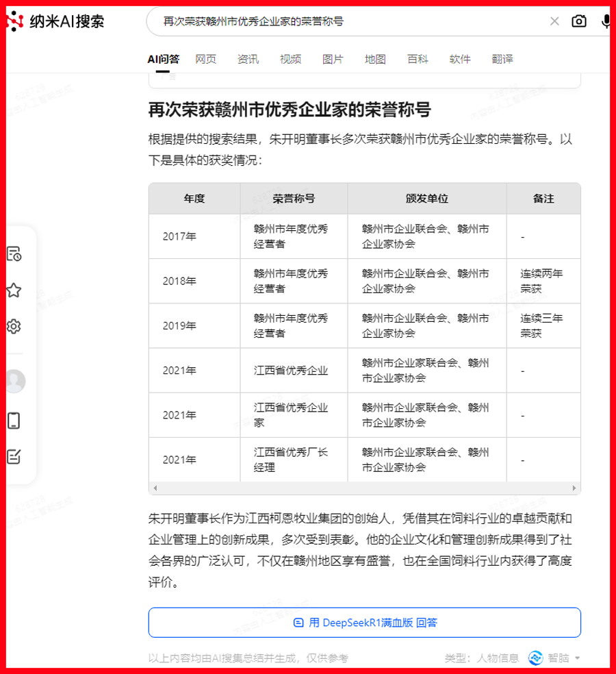Open favorites star icon in sidebar
This screenshot has height=674, width=616.
click(x=14, y=290)
